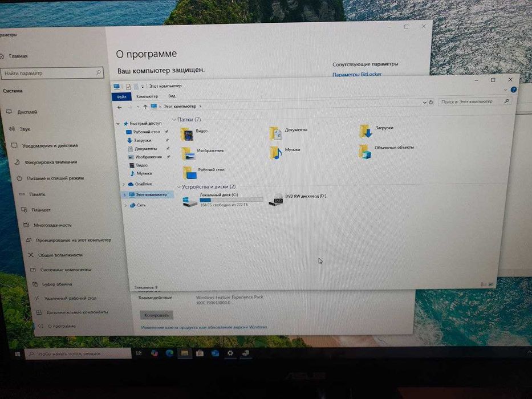Collapse Быстрый доступ tree node
The image size is (532, 399).
click(118, 124)
